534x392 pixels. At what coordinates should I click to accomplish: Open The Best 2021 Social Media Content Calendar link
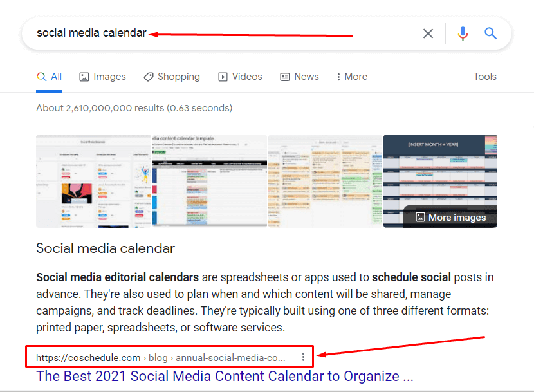pos(225,376)
